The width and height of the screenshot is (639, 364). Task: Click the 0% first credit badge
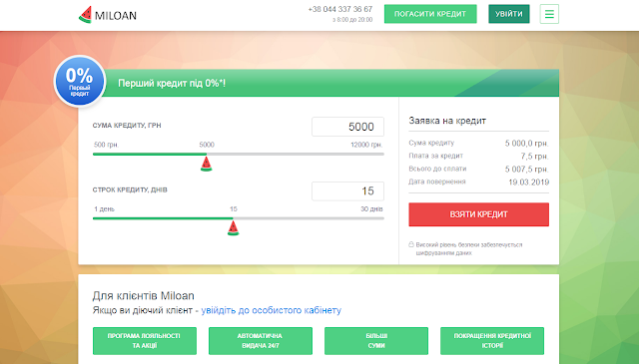80,81
